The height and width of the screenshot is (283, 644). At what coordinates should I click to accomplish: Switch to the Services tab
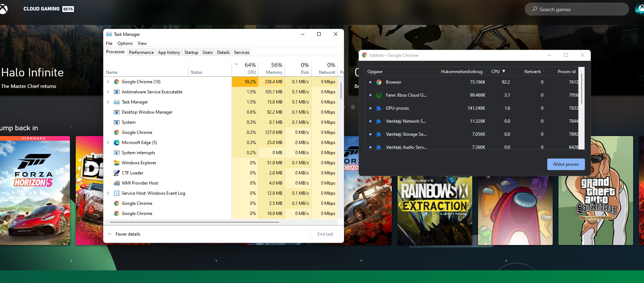click(x=242, y=52)
